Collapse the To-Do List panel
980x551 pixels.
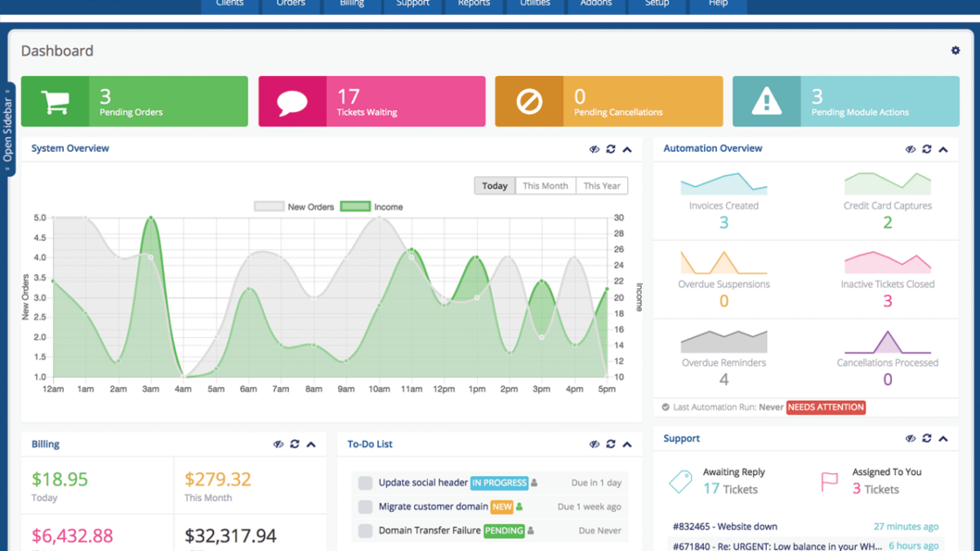pos(626,444)
